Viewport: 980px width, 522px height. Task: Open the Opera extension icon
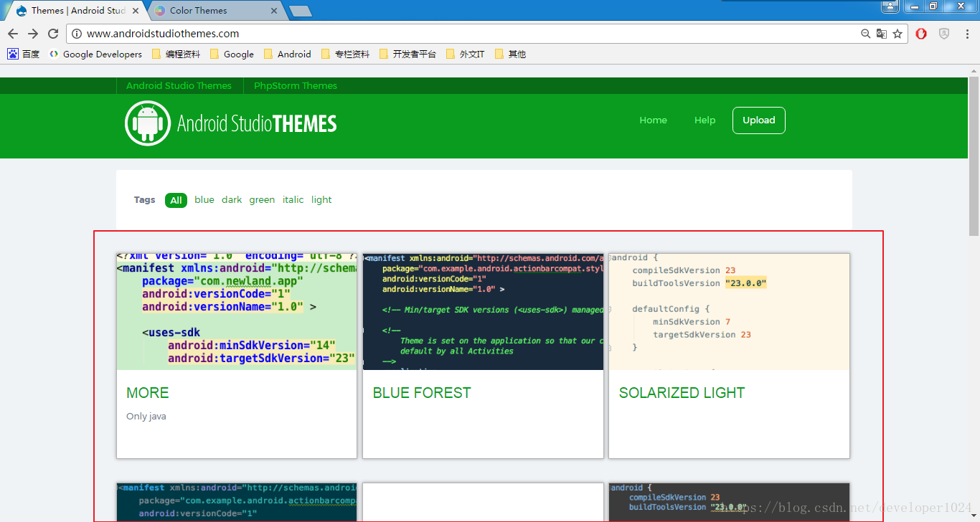tap(921, 34)
